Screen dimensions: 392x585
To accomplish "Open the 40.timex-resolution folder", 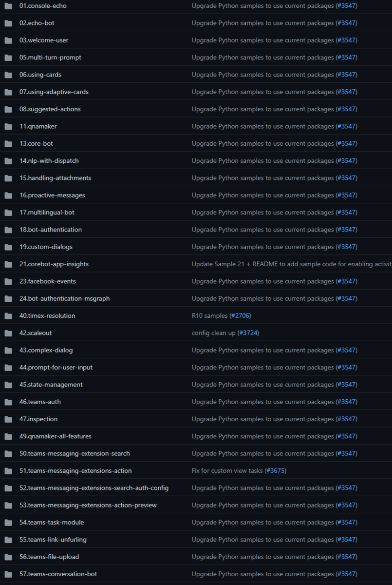I will (x=47, y=316).
